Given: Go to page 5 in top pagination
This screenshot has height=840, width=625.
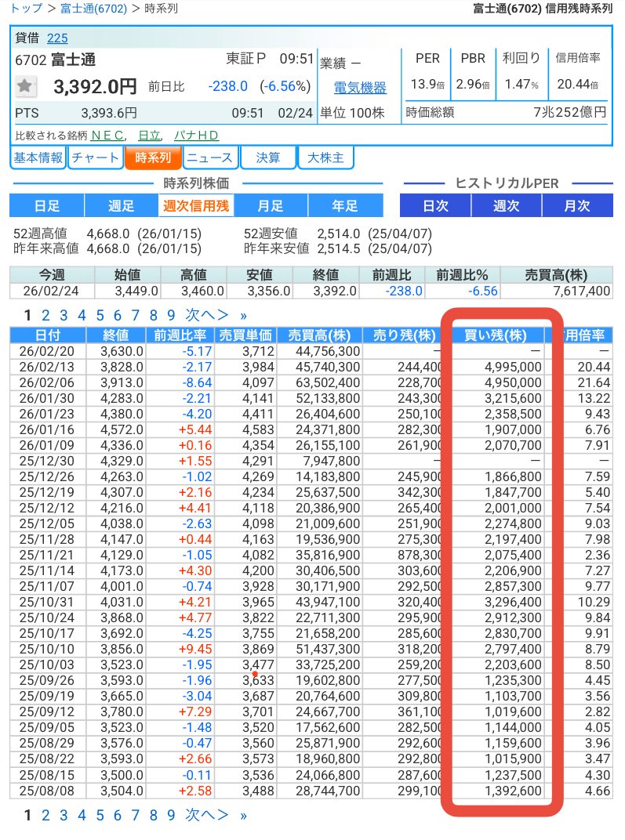Looking at the screenshot, I should pyautogui.click(x=100, y=316).
